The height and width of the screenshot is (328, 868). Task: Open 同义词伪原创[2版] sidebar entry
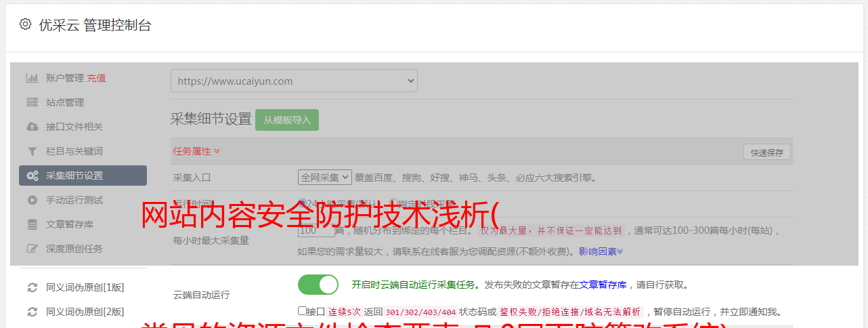pyautogui.click(x=85, y=312)
